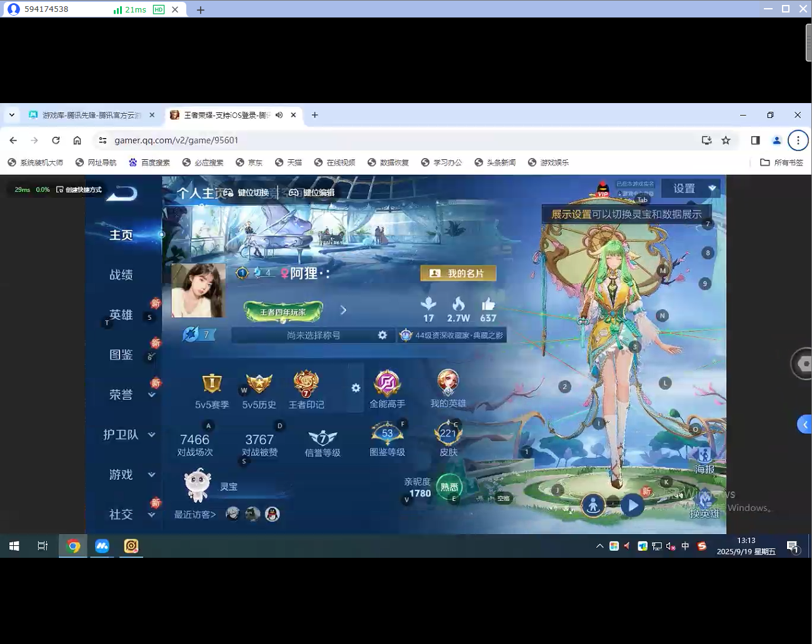
Task: Open 最近访客 link
Action: [x=195, y=515]
